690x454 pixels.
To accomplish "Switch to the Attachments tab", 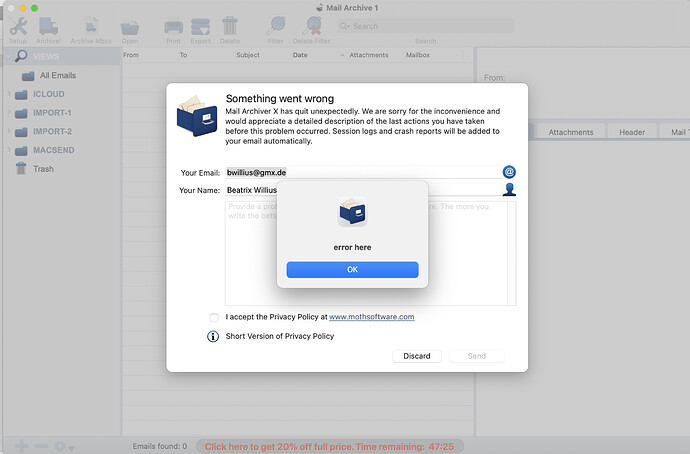I will tap(571, 132).
